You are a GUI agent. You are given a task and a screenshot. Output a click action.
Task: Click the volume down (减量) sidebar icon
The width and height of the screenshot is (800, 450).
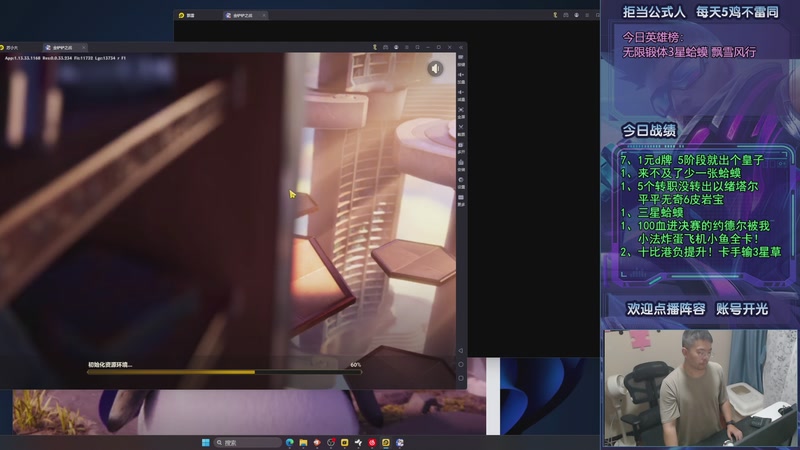point(461,95)
